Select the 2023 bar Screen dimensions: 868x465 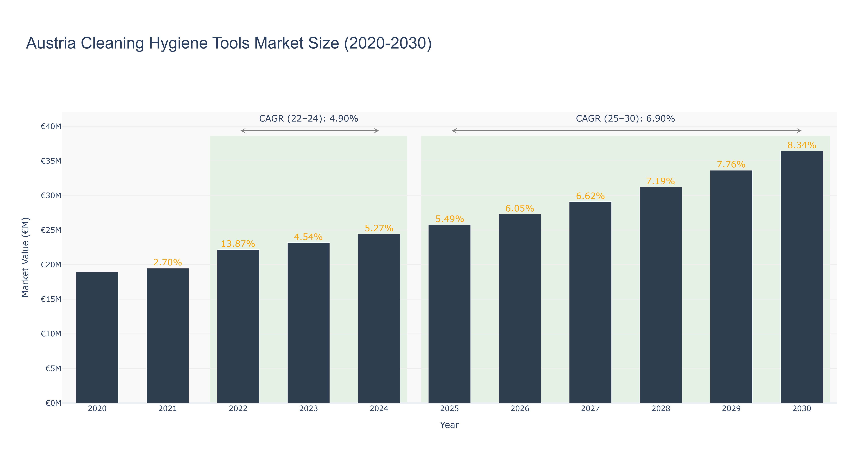coord(308,323)
